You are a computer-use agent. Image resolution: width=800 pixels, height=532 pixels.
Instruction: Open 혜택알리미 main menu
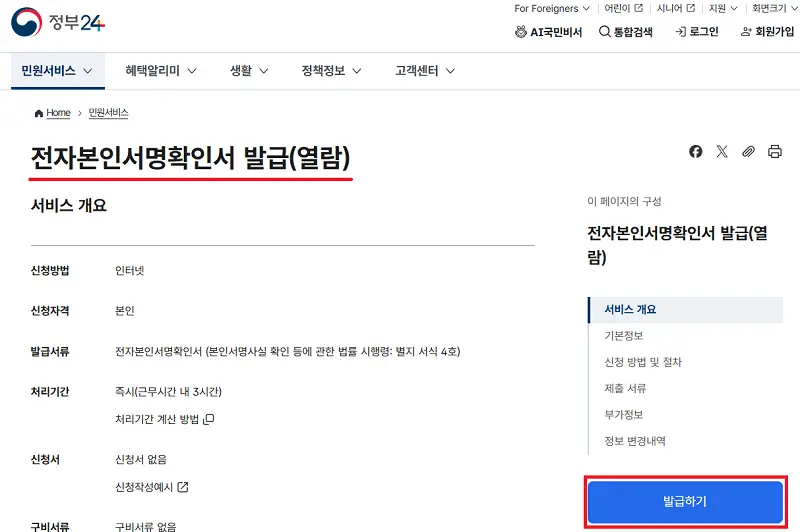pos(161,71)
